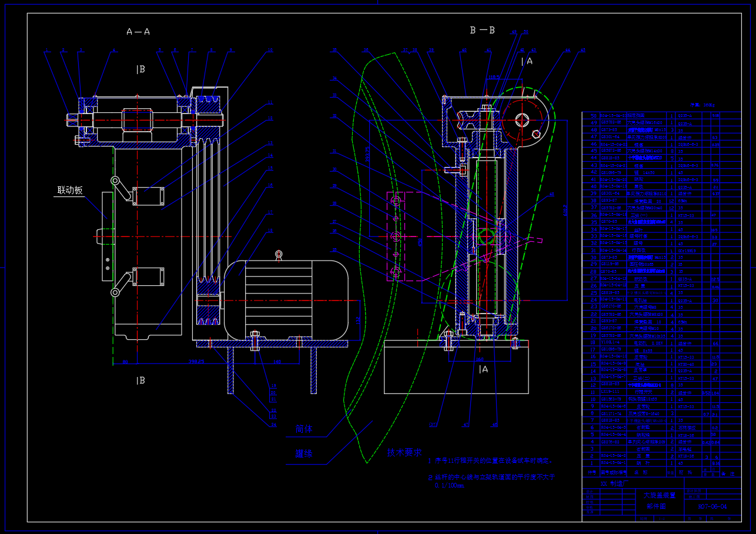756x534 pixels.
Task: Select the 联动板 label text
Action: [69, 191]
